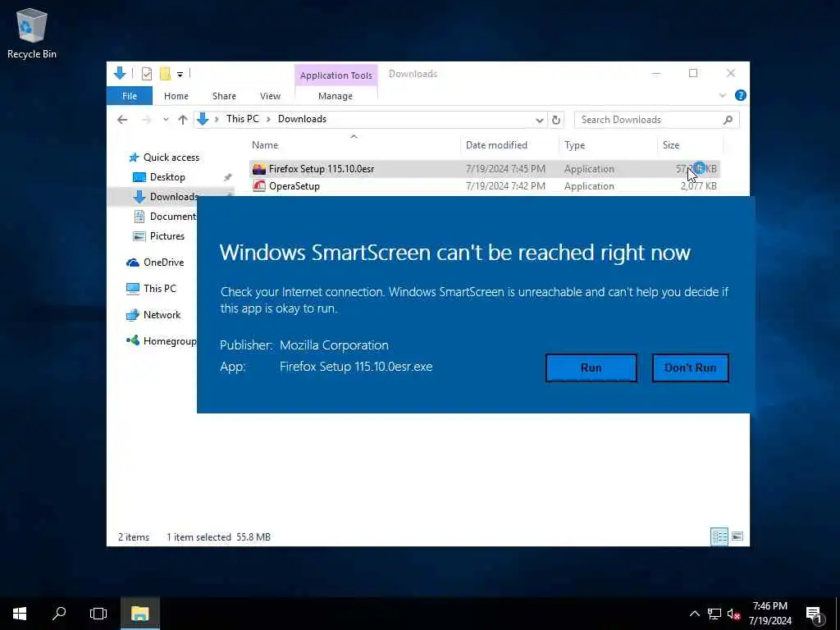Viewport: 840px width, 630px height.
Task: Open Network in navigation pane
Action: (x=153, y=315)
